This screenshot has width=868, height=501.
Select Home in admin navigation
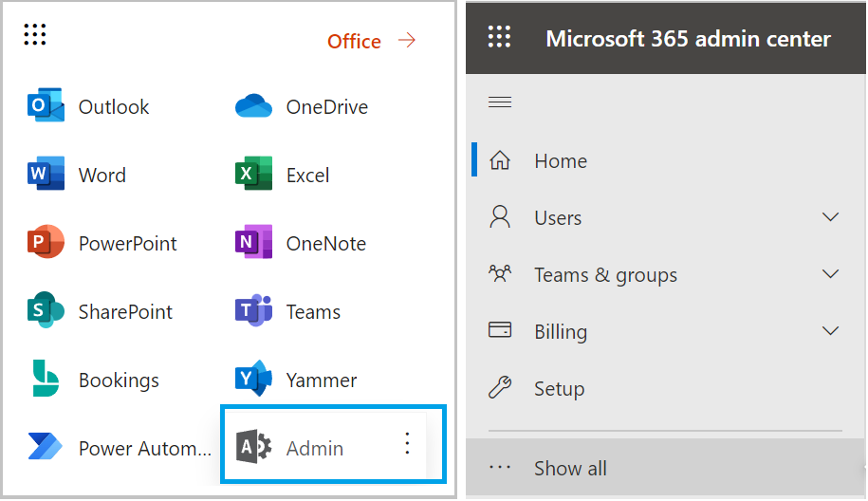(x=560, y=161)
